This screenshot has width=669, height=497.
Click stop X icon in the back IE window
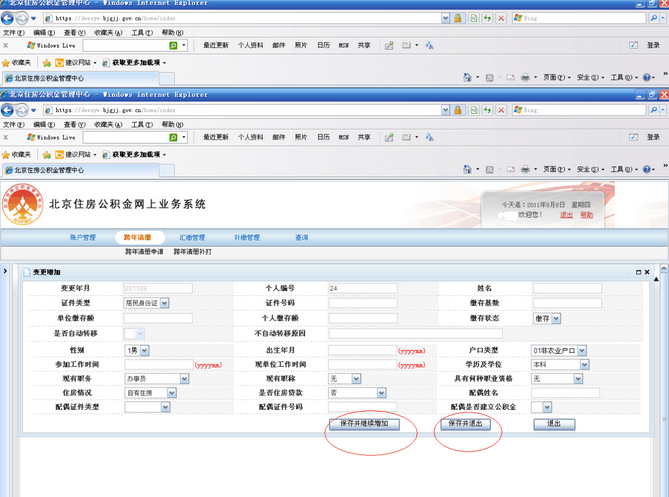click(x=501, y=18)
